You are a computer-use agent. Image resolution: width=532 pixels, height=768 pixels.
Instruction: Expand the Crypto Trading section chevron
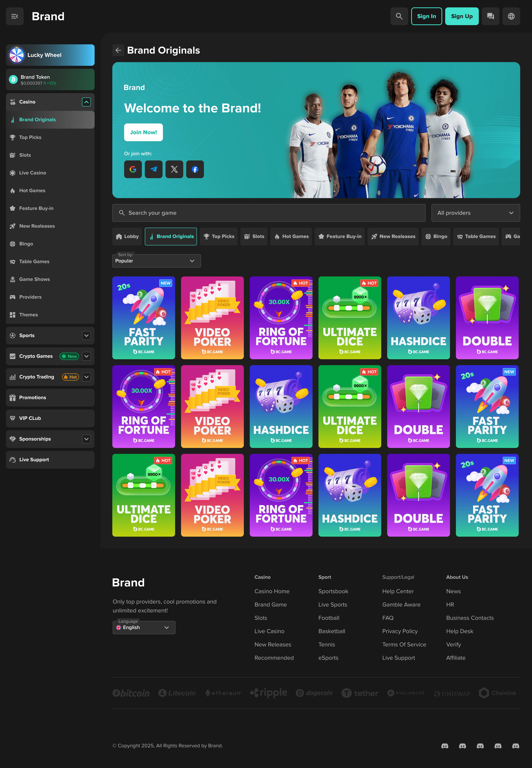pyautogui.click(x=86, y=377)
